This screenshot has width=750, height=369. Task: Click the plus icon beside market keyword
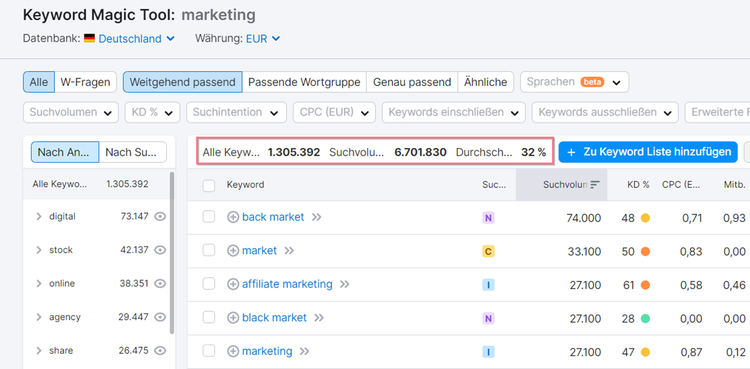(x=233, y=251)
